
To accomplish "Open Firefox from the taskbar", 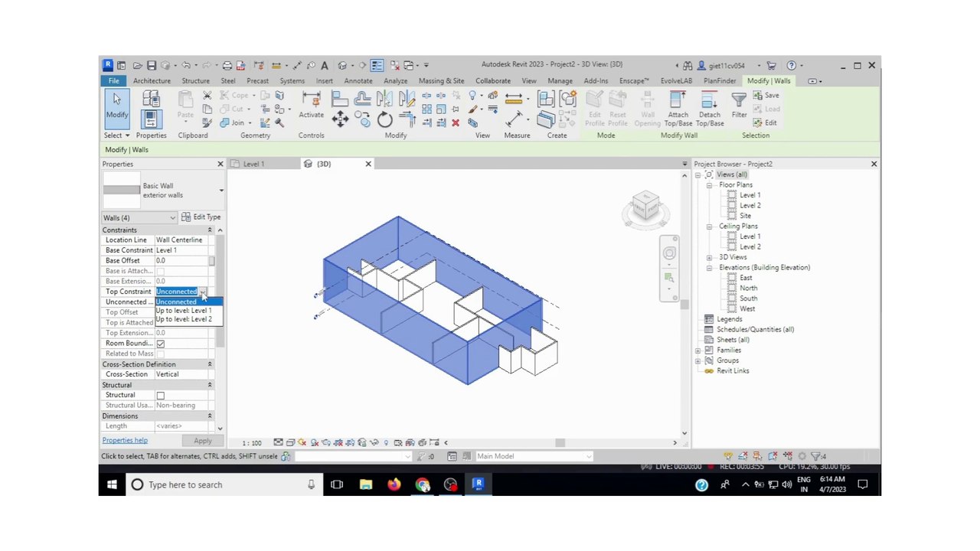I will [x=394, y=484].
